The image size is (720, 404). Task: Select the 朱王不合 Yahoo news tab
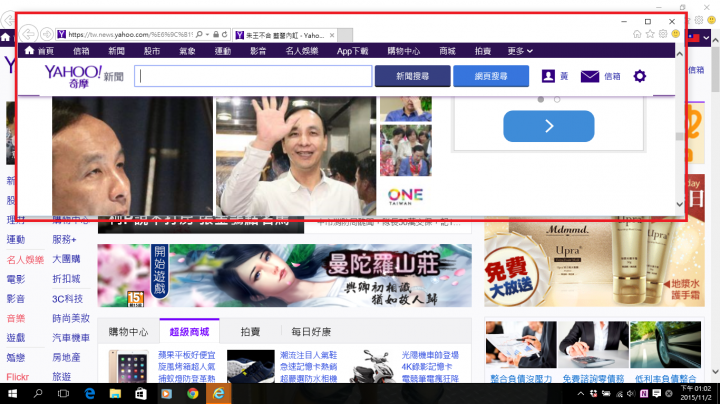(285, 35)
